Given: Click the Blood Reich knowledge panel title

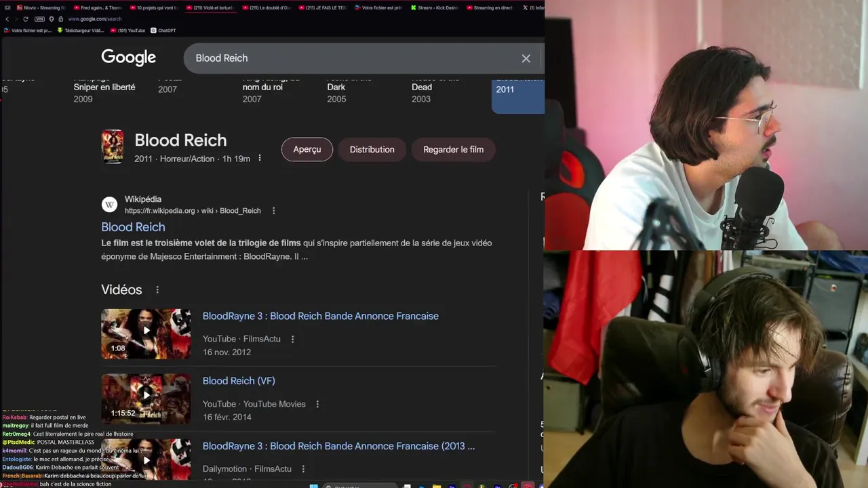Looking at the screenshot, I should pos(180,140).
